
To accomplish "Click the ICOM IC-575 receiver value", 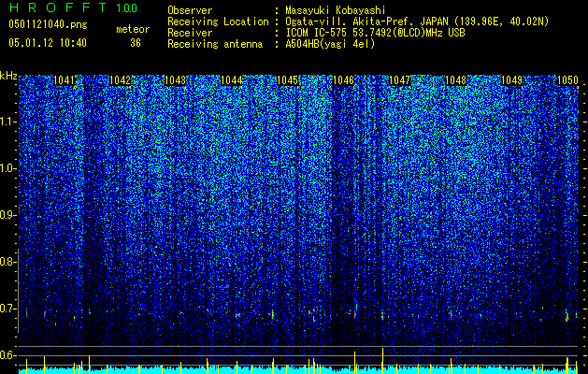I will pyautogui.click(x=375, y=33).
